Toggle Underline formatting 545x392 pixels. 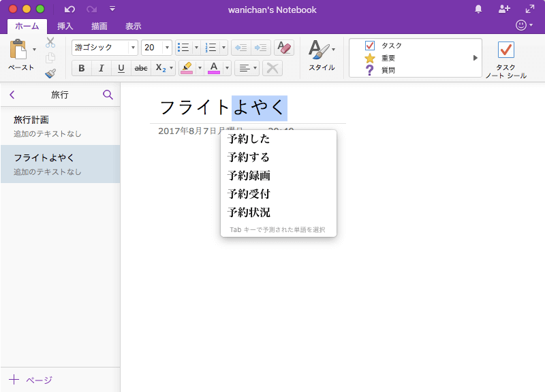tap(121, 68)
